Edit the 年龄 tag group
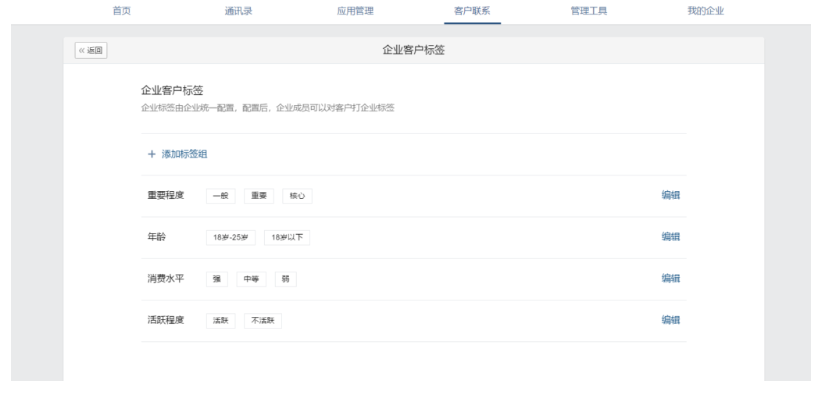The image size is (825, 396). click(670, 237)
